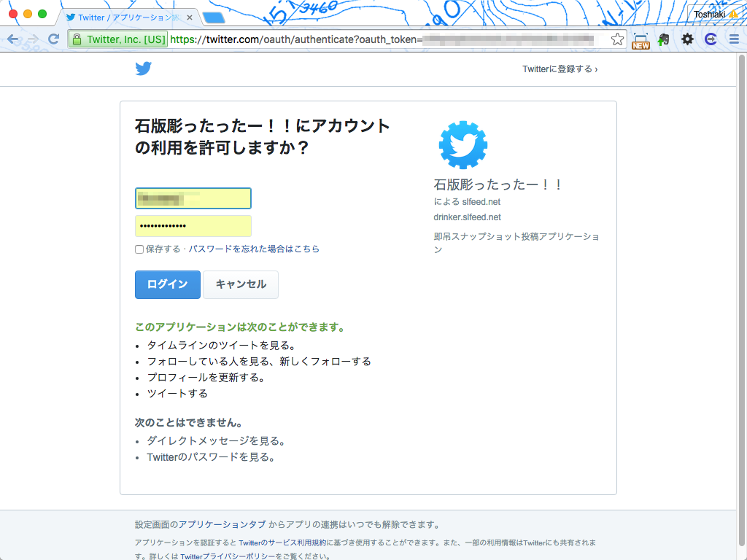The height and width of the screenshot is (560, 747).
Task: Click the macOS yellow minimize window button
Action: [28, 14]
